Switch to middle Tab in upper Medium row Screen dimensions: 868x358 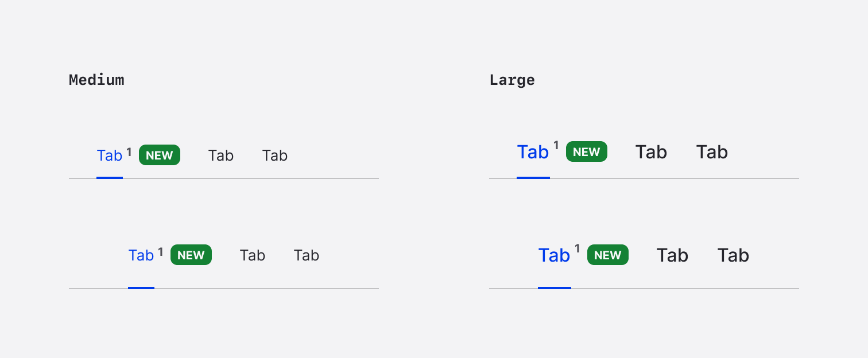[x=221, y=155]
